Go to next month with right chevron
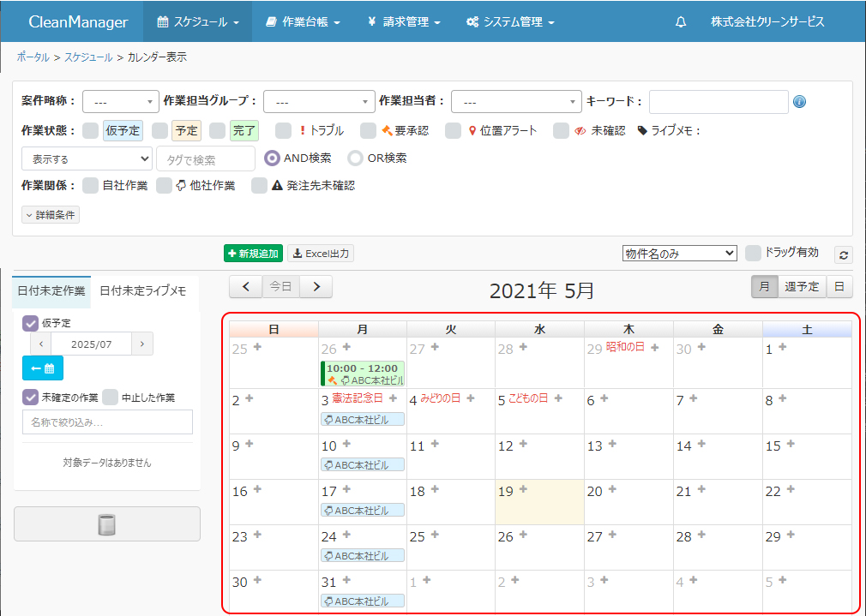Screen dimensions: 866x616 tap(316, 287)
